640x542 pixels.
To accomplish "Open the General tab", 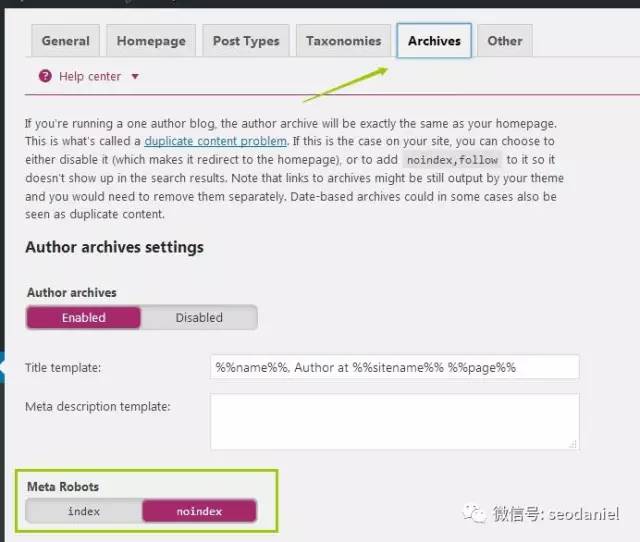I will pyautogui.click(x=66, y=41).
